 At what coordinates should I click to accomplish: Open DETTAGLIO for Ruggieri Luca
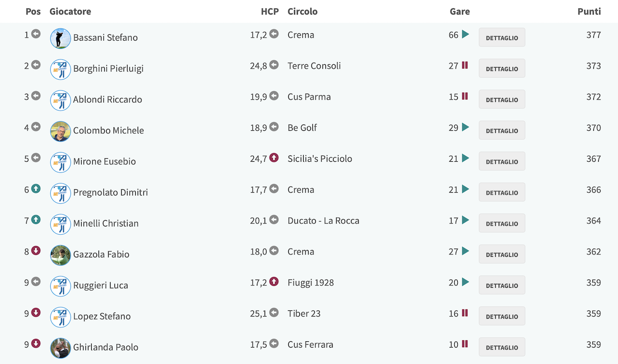(x=502, y=285)
